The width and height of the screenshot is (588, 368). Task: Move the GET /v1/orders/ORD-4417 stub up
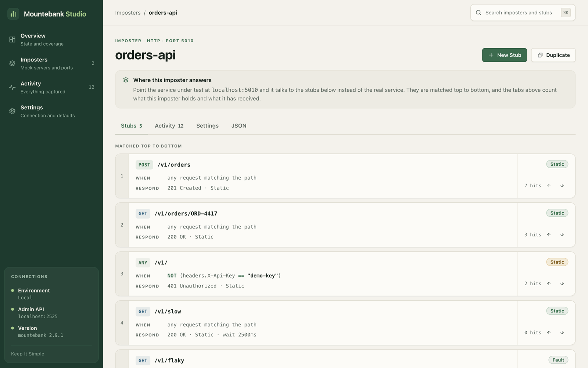click(x=549, y=235)
